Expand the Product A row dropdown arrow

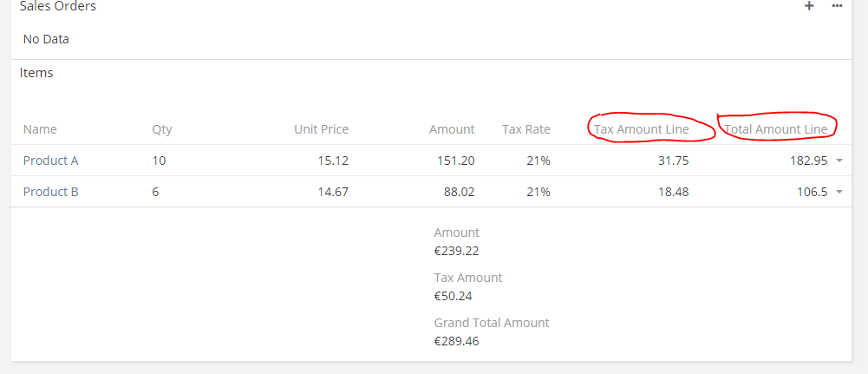pyautogui.click(x=839, y=161)
